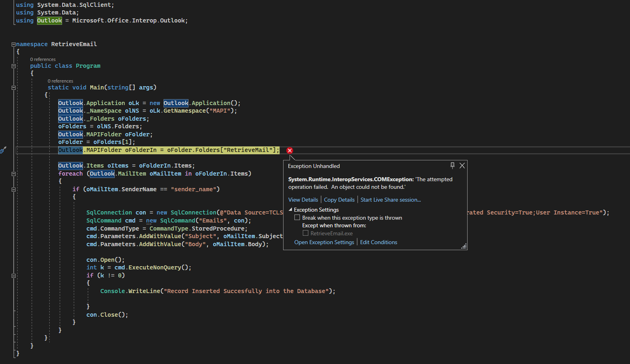Click the Copy Details link
Screen dimensions: 630x364
point(339,200)
